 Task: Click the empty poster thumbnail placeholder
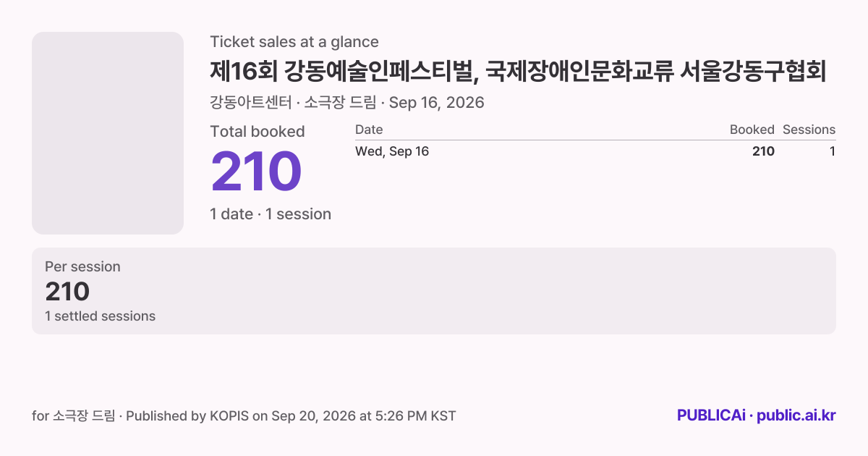click(x=108, y=133)
